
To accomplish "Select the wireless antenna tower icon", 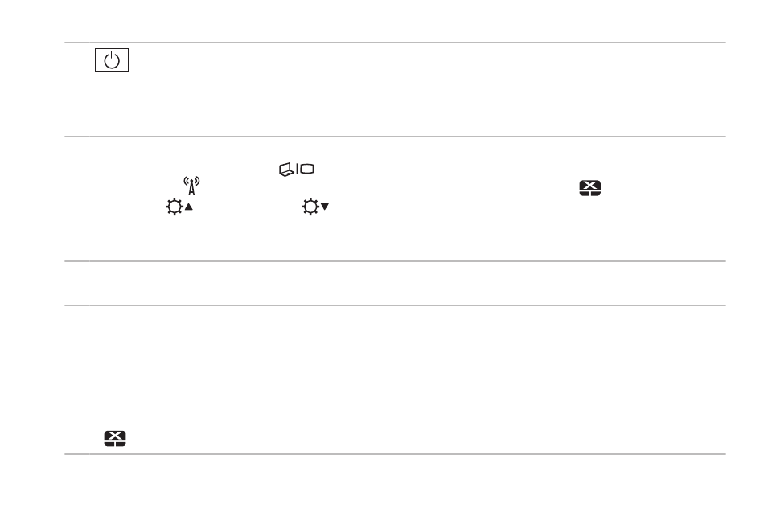I will pyautogui.click(x=191, y=186).
